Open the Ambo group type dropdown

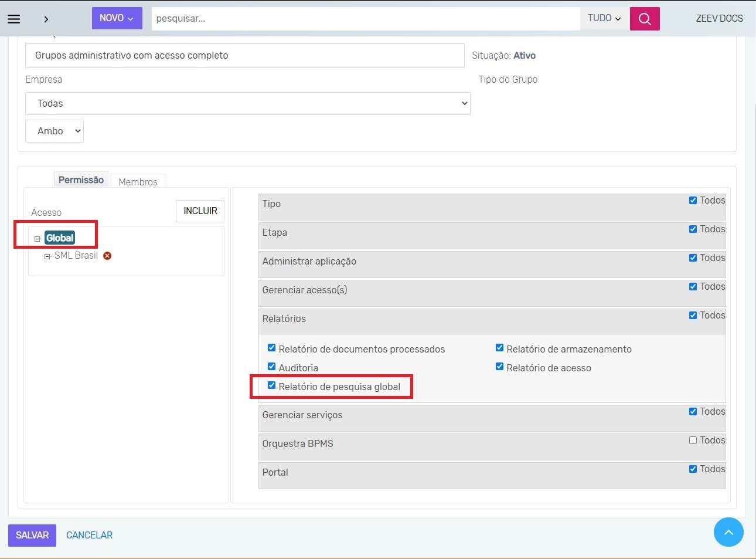(x=55, y=131)
